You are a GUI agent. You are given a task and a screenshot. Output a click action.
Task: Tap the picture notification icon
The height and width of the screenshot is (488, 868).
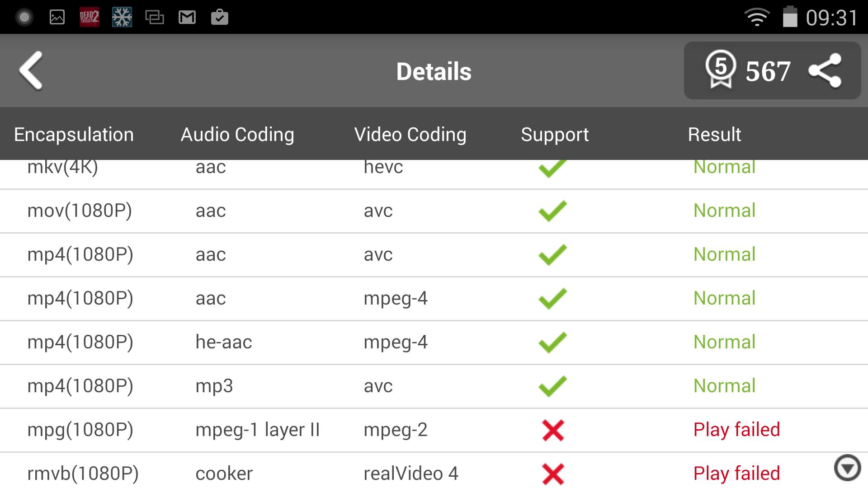coord(57,18)
